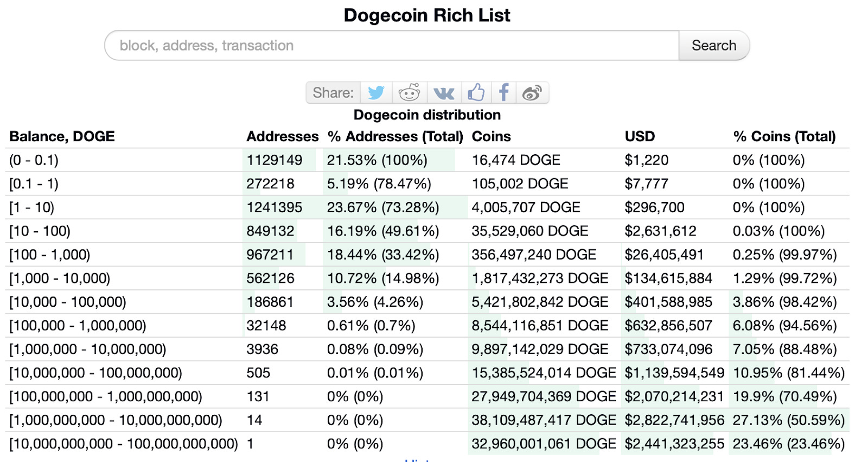The image size is (868, 462).
Task: Click the 21.53% (100%) addresses cell
Action: 377,160
